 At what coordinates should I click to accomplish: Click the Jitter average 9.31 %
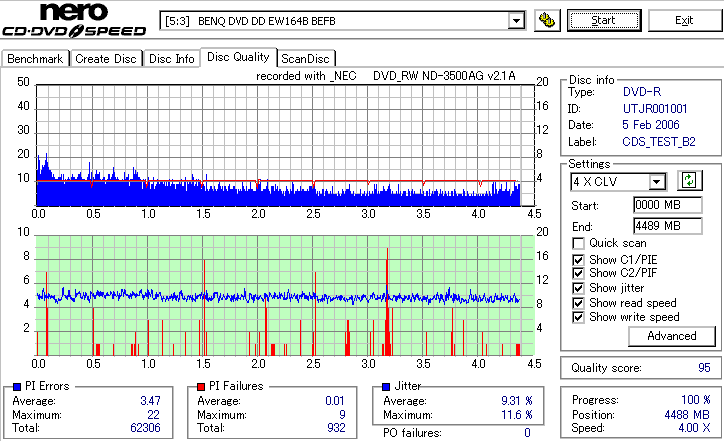tap(517, 401)
